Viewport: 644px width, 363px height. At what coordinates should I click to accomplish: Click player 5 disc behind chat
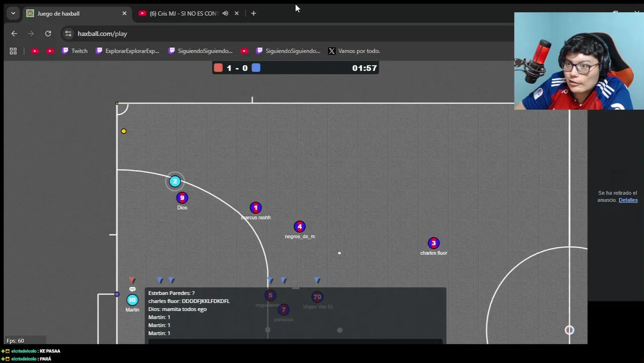click(270, 295)
